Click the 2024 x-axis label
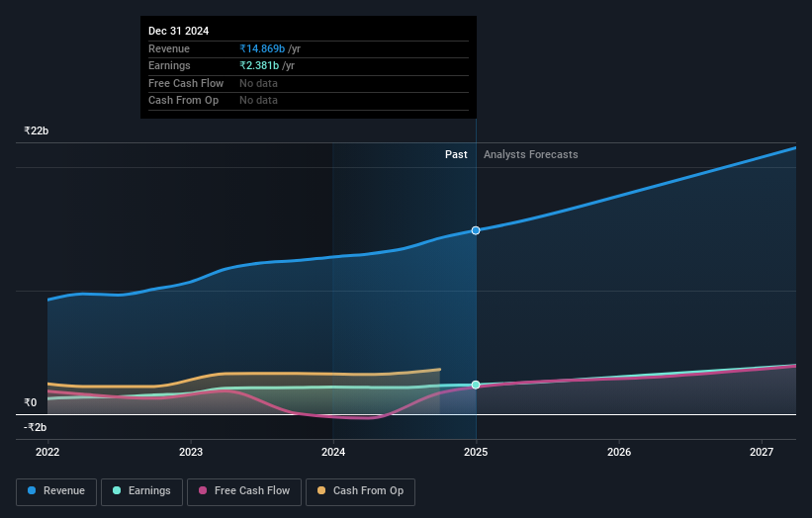The width and height of the screenshot is (812, 518). point(333,453)
